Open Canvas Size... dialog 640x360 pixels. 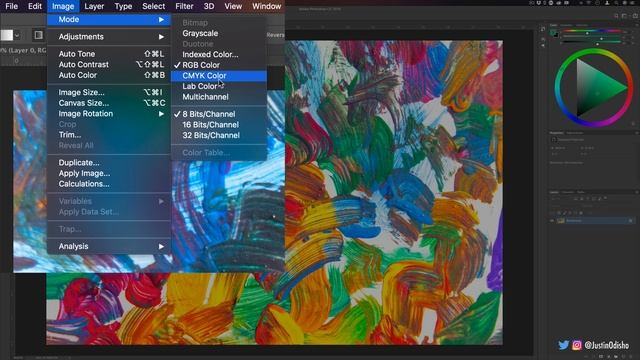coord(109,103)
